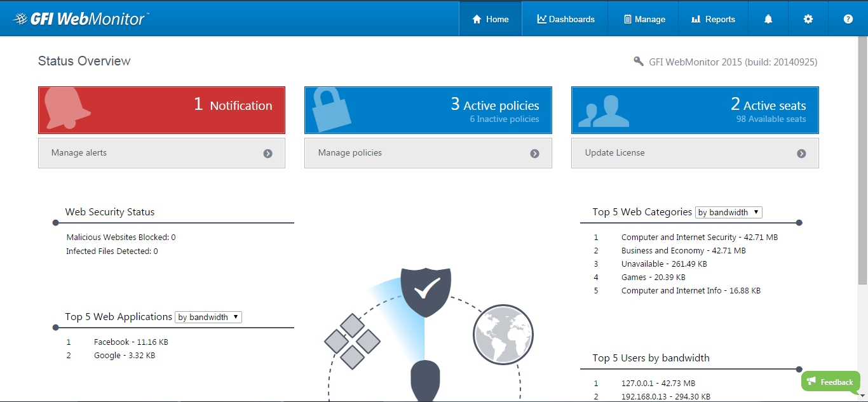Viewport: 868px width, 402px height.
Task: Click the globe graphic in the diagram
Action: [x=503, y=335]
